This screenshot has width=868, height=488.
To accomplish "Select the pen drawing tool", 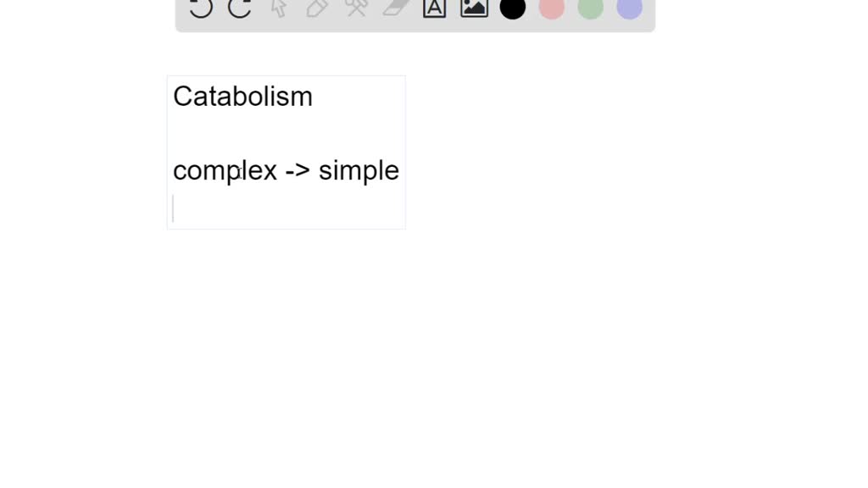I will click(317, 8).
